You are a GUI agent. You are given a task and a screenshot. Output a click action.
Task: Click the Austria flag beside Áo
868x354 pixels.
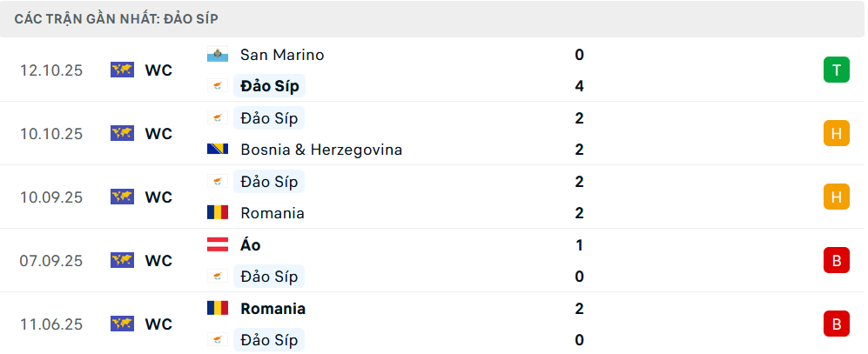pyautogui.click(x=217, y=245)
